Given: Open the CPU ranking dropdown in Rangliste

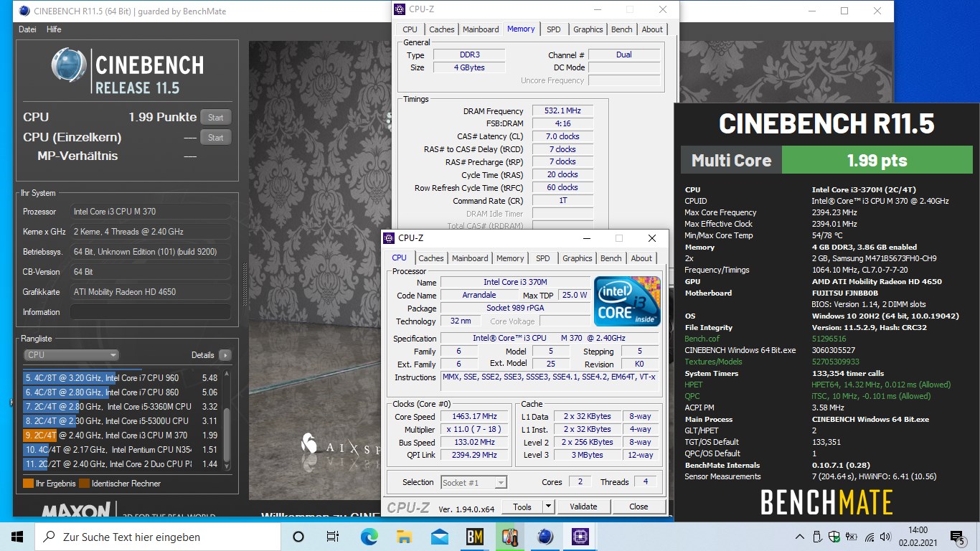Looking at the screenshot, I should pyautogui.click(x=71, y=355).
